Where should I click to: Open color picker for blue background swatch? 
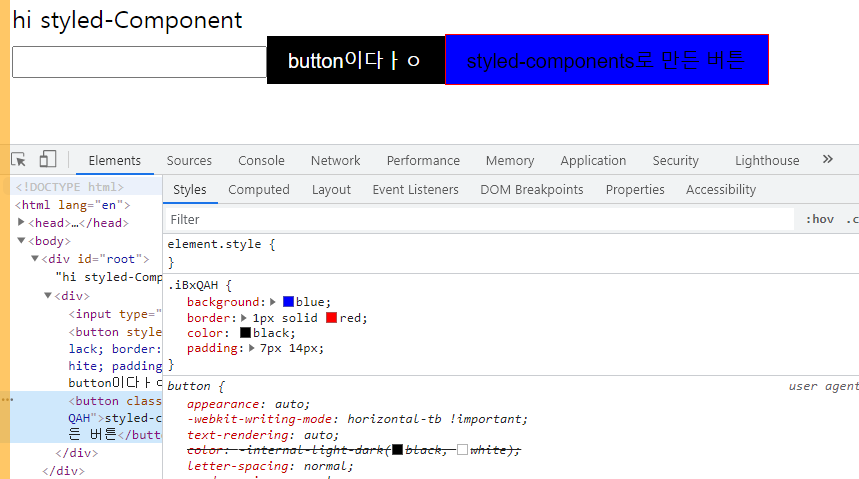click(x=288, y=302)
